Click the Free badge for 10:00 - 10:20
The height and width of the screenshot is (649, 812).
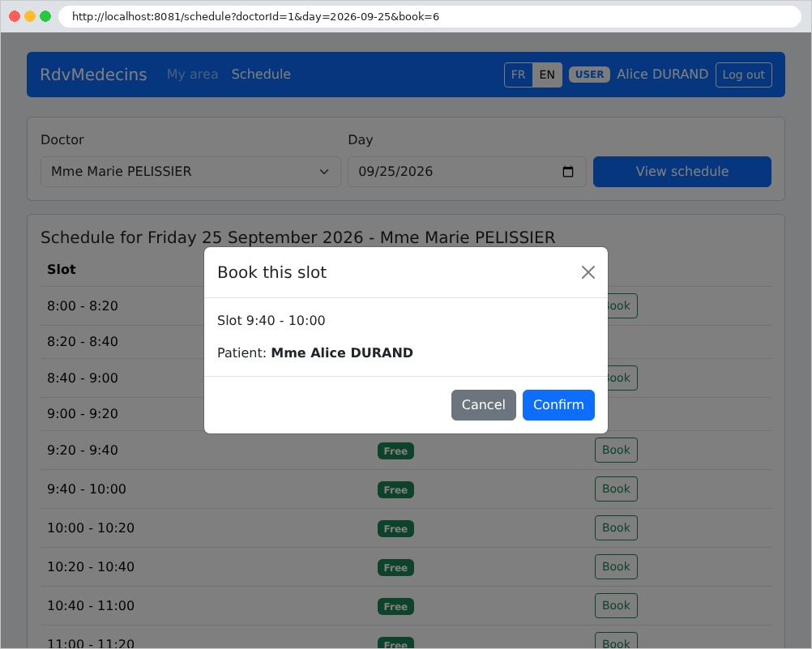(395, 529)
